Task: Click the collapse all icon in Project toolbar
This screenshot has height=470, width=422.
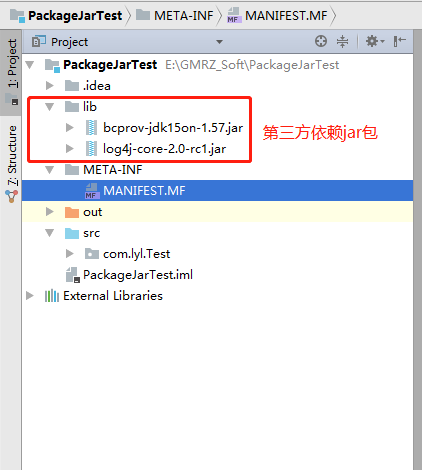Action: [342, 41]
